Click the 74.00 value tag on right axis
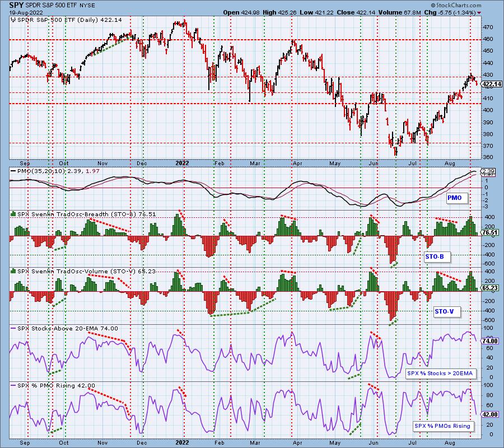Screen dimensions: 504x448 click(x=490, y=341)
